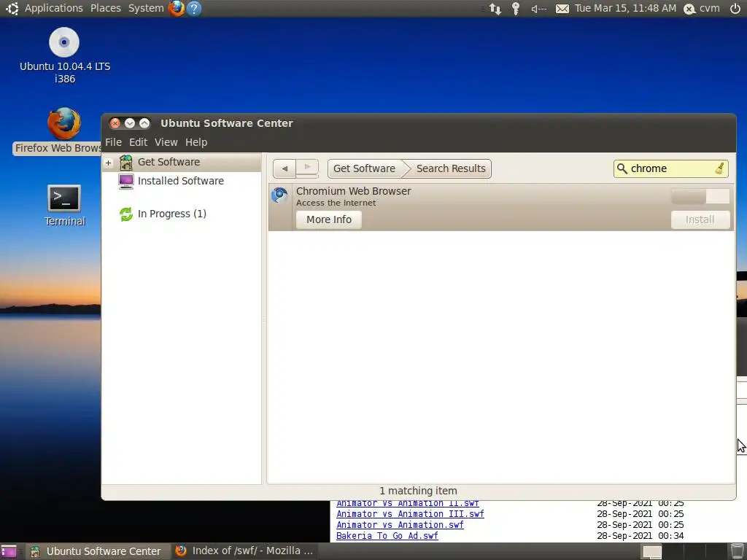Open the System menu
The image size is (747, 560).
click(x=146, y=9)
